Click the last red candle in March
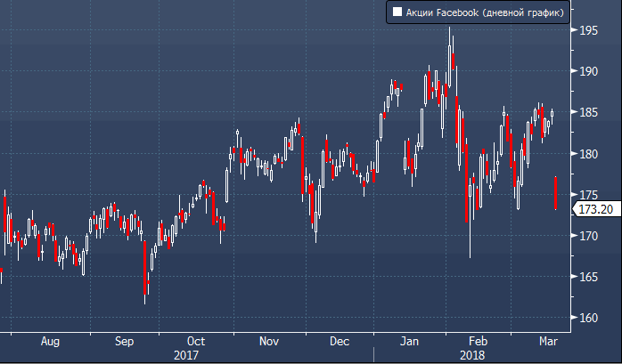Screen dimensions: 622x364 556,193
